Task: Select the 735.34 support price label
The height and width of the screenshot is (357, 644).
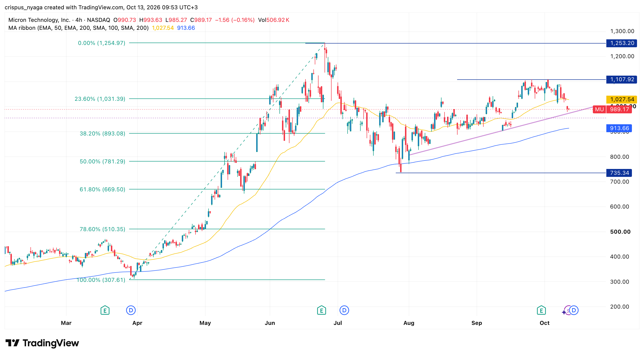Action: 619,173
